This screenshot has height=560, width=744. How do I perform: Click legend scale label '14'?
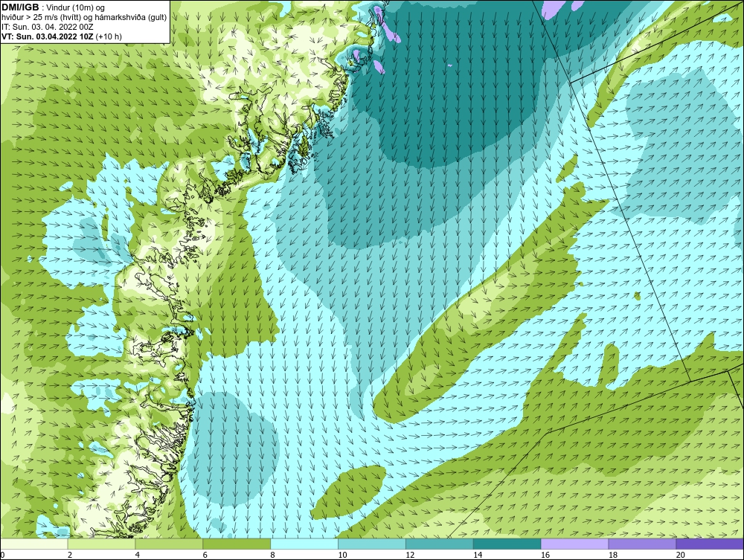coord(478,555)
